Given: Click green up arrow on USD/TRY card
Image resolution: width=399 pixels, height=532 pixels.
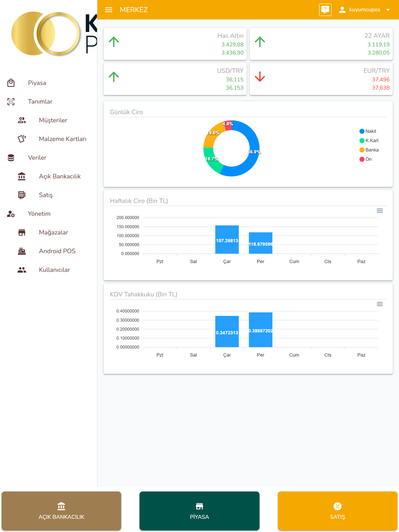Looking at the screenshot, I should pos(114,77).
